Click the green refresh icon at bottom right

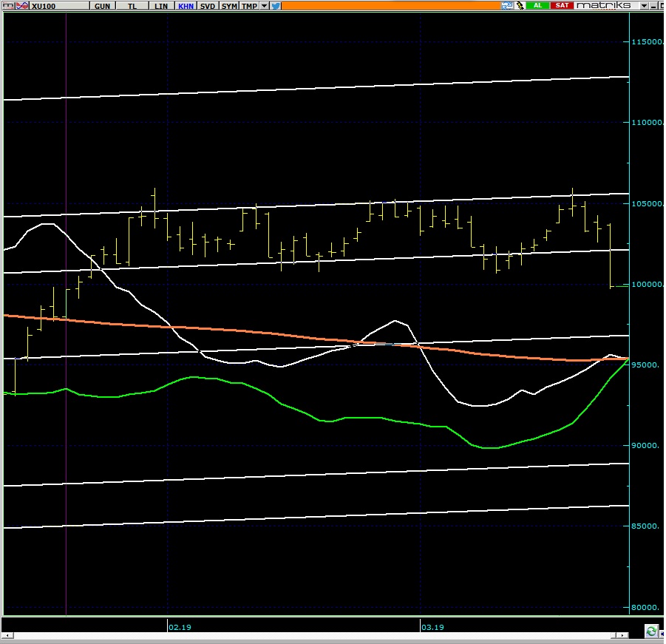point(650,631)
